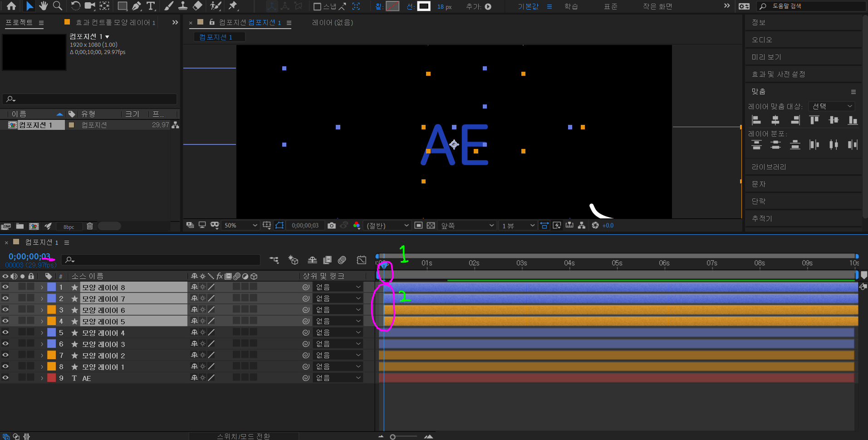
Task: Open the (절반) resolution dropdown
Action: click(387, 226)
